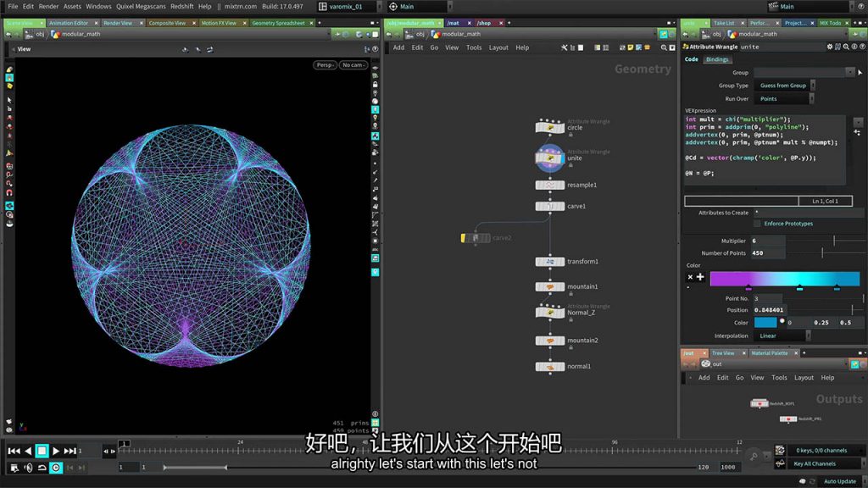868x488 pixels.
Task: Stop playback
Action: (42, 451)
